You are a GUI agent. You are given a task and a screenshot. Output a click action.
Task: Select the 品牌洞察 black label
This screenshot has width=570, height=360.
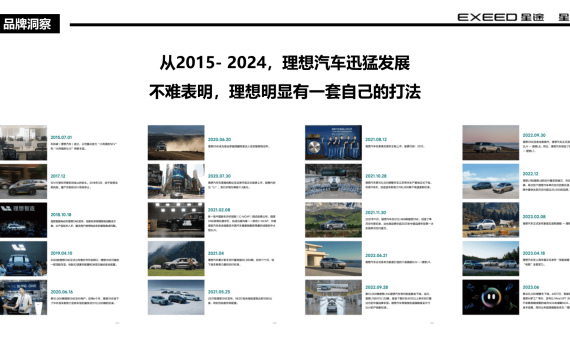click(x=29, y=24)
